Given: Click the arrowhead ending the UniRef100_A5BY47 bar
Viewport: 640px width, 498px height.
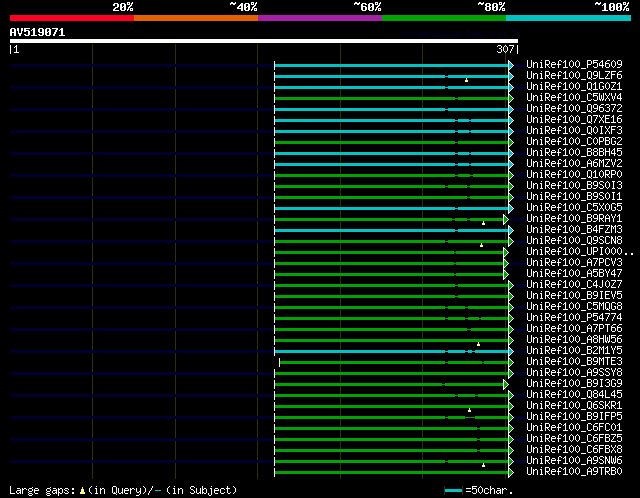Looking at the screenshot, I should [x=506, y=274].
